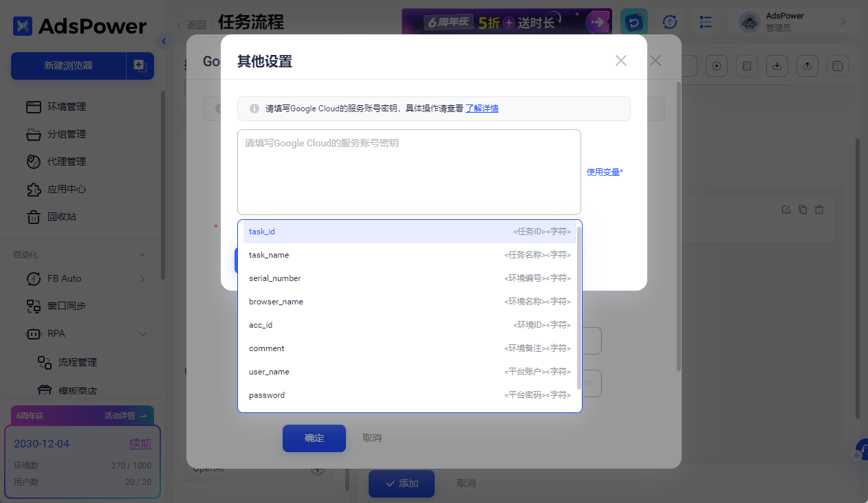868x503 pixels.
Task: Select the task_id variable entry
Action: pyautogui.click(x=409, y=231)
